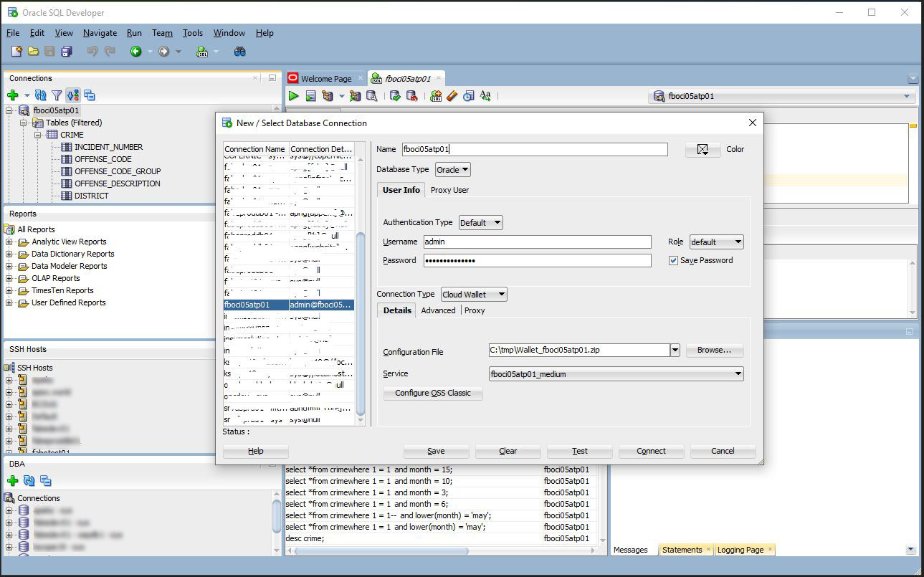Open the Database Type dropdown
Screen dimensions: 924x577
click(453, 170)
